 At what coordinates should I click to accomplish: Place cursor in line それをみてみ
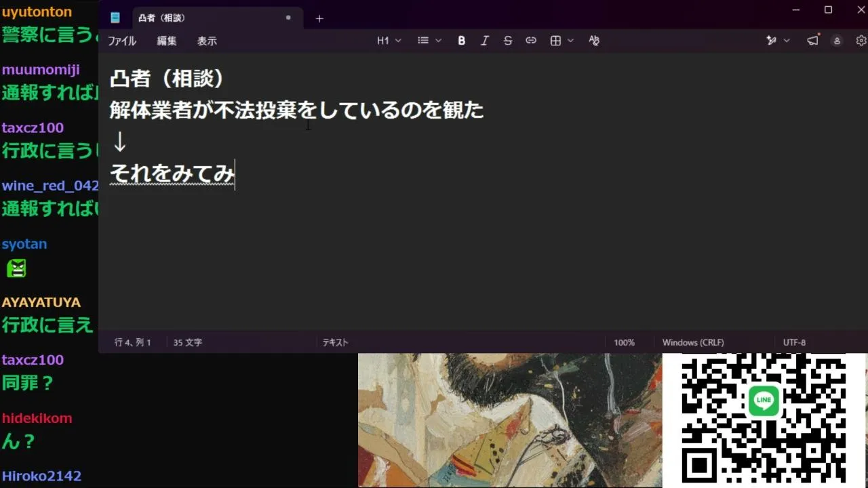172,174
